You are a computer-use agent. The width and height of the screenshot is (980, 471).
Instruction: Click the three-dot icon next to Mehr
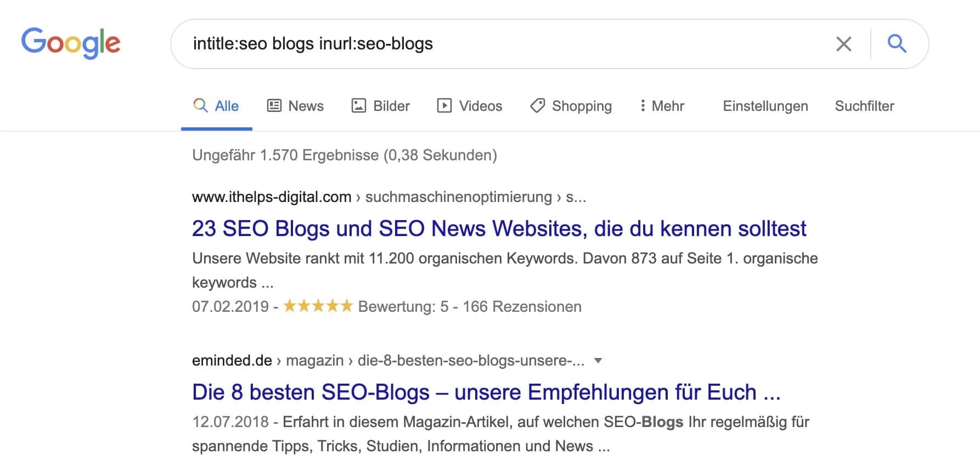(x=642, y=105)
